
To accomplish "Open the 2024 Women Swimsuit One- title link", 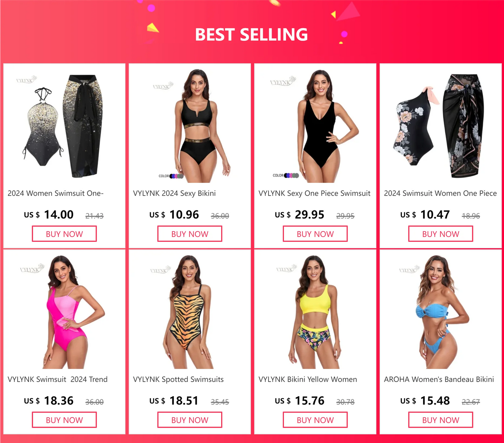I will [55, 193].
